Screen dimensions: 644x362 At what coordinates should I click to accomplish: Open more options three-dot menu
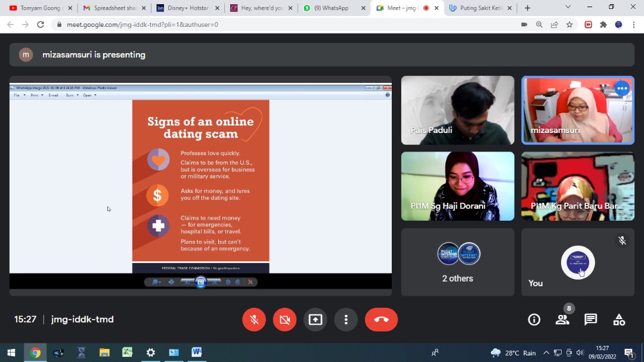346,320
